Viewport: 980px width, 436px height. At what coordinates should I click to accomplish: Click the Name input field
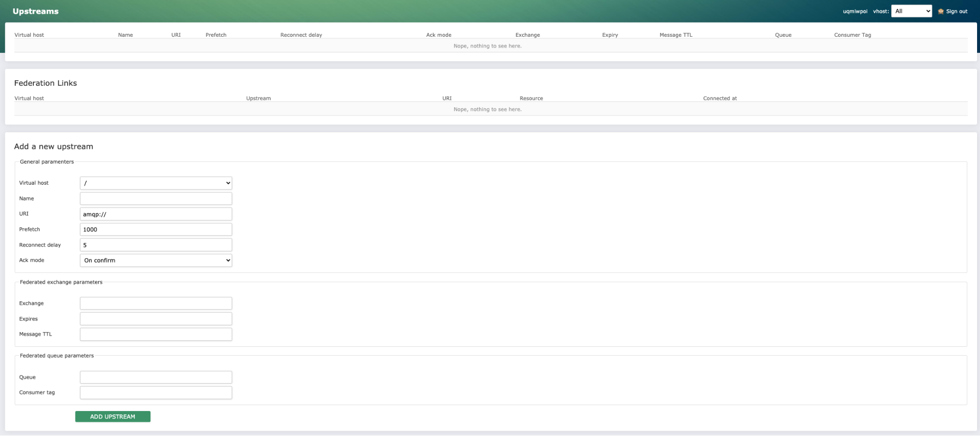tap(156, 198)
